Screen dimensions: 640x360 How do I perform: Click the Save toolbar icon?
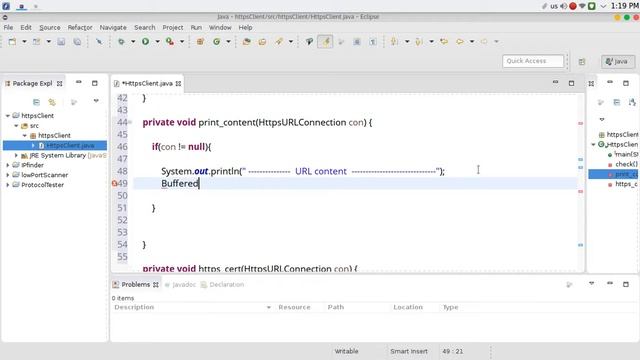61,42
